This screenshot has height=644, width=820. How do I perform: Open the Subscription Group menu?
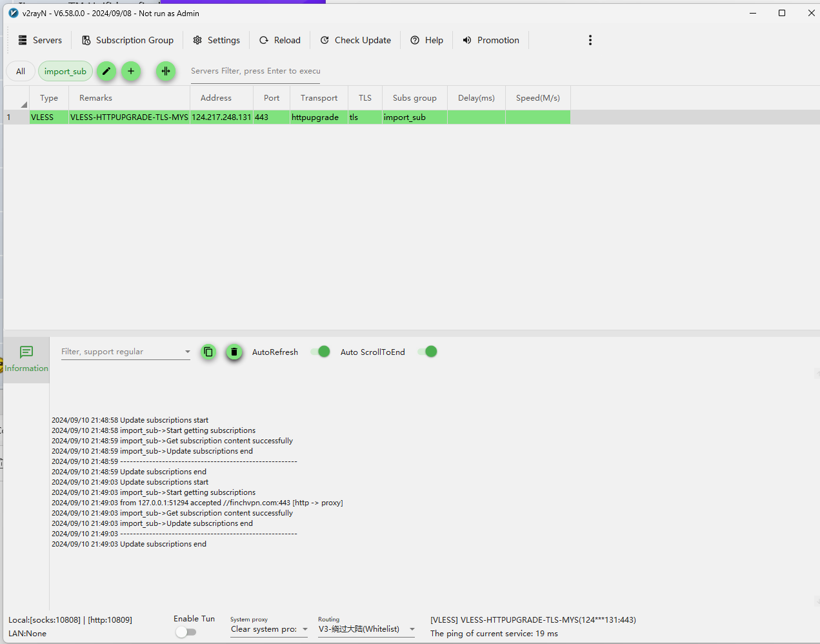click(x=128, y=40)
